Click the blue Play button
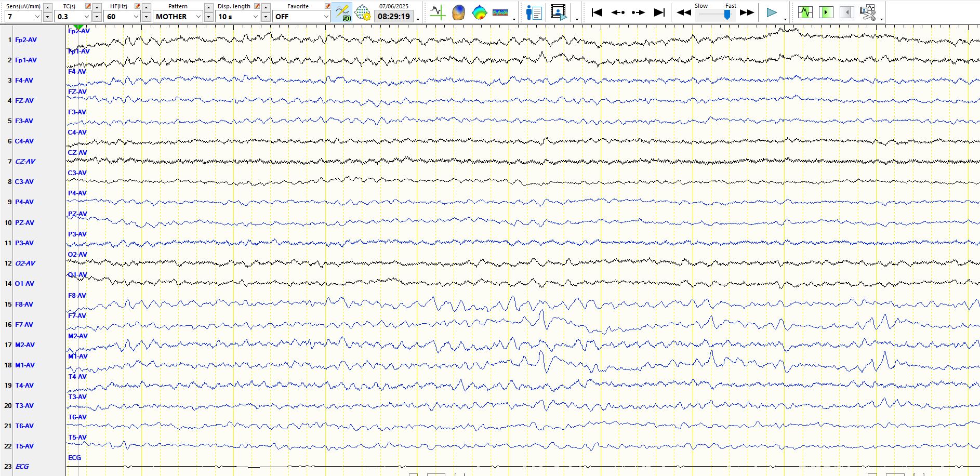This screenshot has height=476, width=980. pos(772,12)
